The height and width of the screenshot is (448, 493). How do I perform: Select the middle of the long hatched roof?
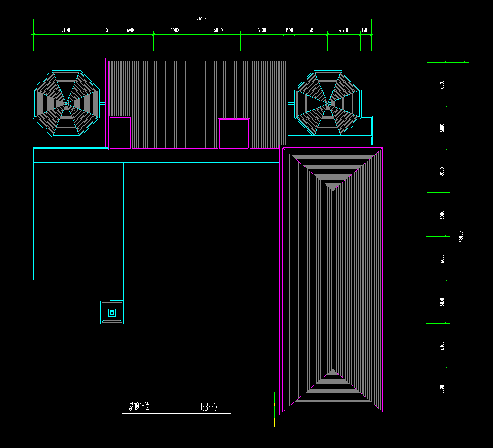[x=333, y=280]
